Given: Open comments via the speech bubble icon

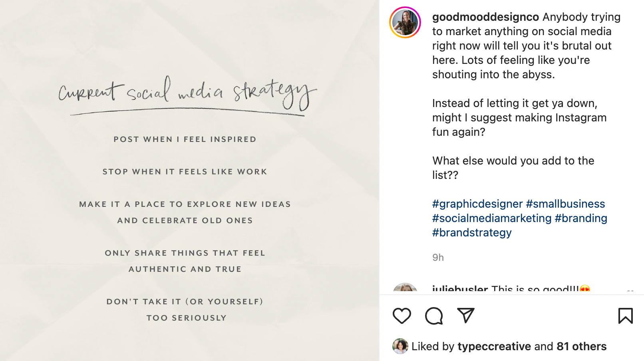Looking at the screenshot, I should 433,316.
